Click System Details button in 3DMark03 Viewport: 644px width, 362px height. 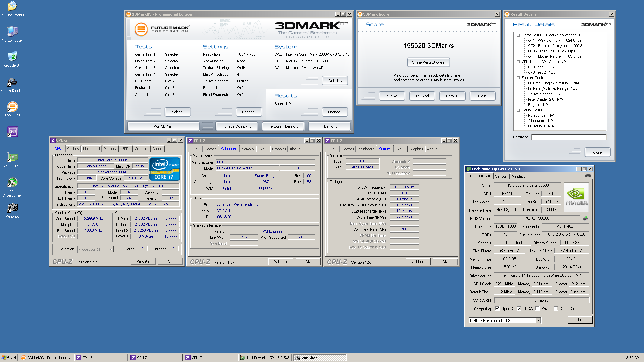[335, 81]
